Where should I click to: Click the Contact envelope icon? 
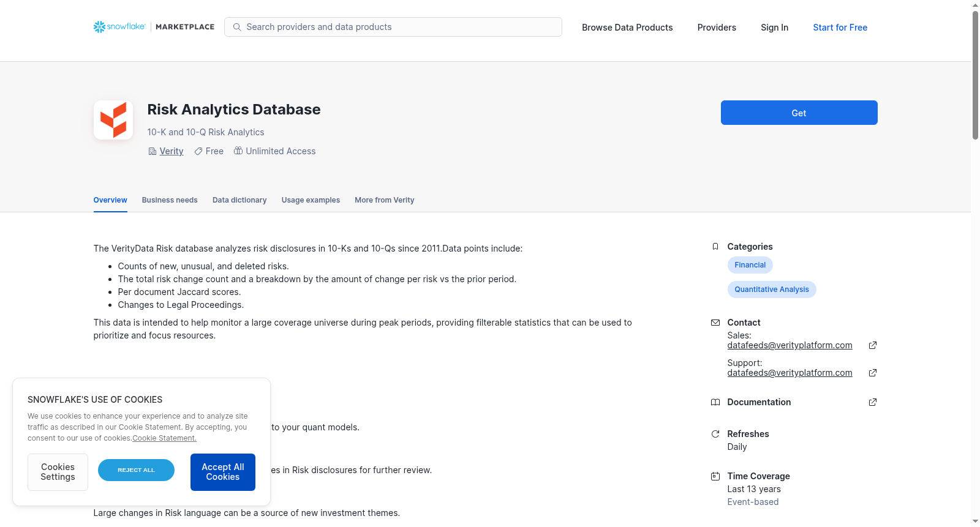[x=715, y=323]
